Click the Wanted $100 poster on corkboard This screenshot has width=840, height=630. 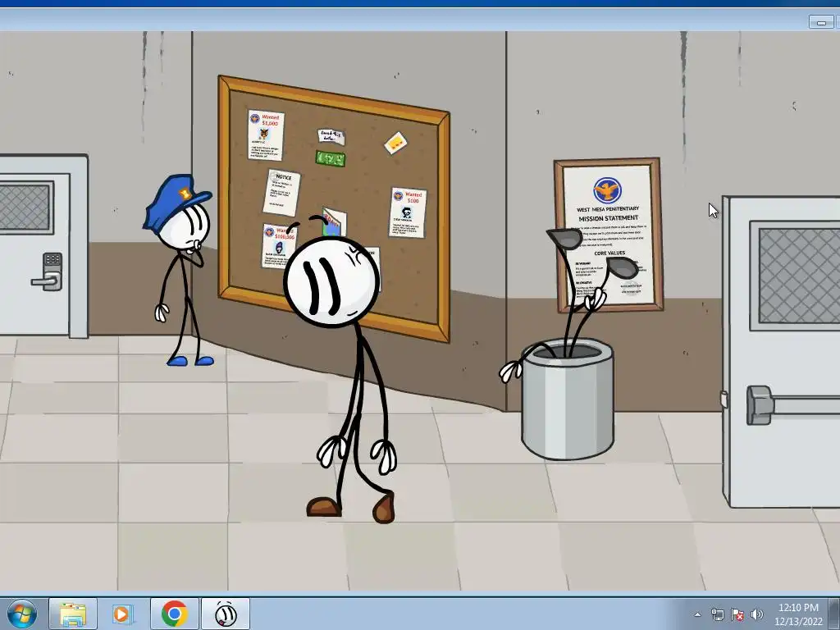coord(408,212)
